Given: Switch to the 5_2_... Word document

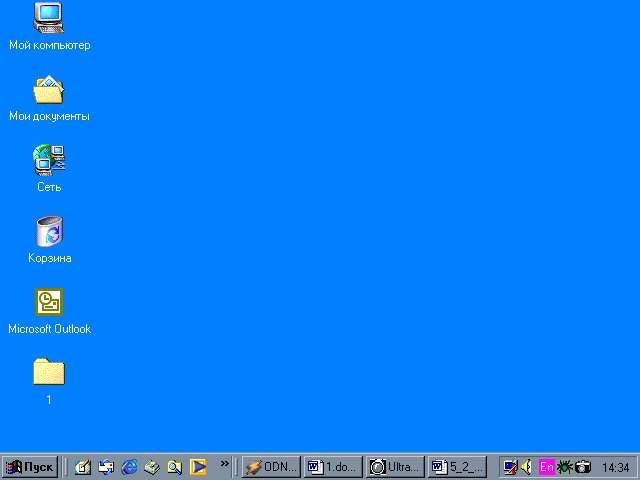Looking at the screenshot, I should 457,467.
